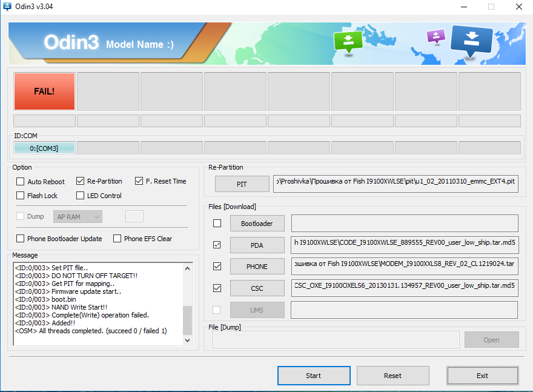Check the LED Control box
This screenshot has width=533, height=392.
coord(81,196)
